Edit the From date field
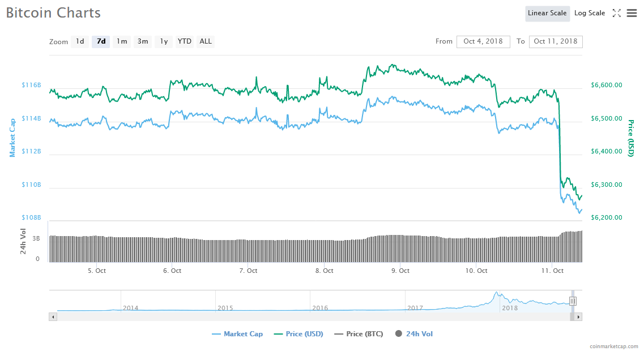The image size is (644, 351). click(x=483, y=41)
